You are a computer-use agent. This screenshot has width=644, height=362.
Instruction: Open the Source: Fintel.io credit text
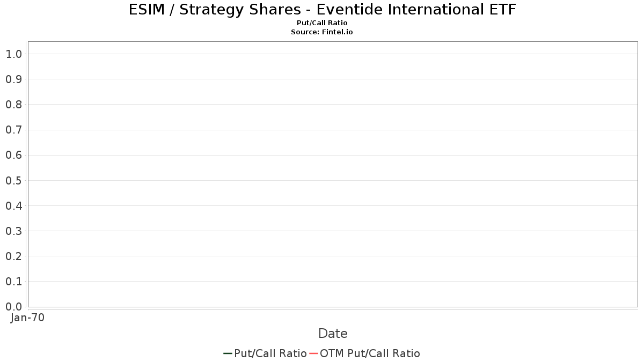click(x=322, y=32)
